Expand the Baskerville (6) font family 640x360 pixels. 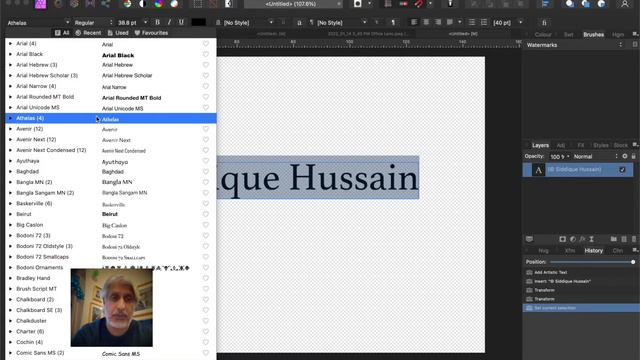coord(11,203)
